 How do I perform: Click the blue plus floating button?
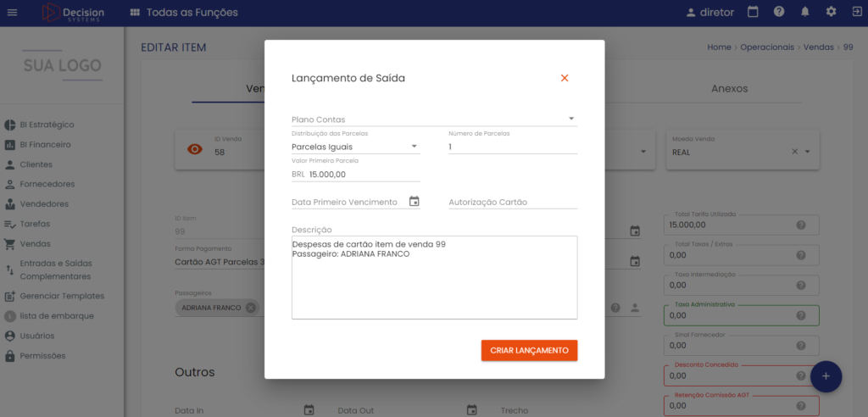click(826, 376)
